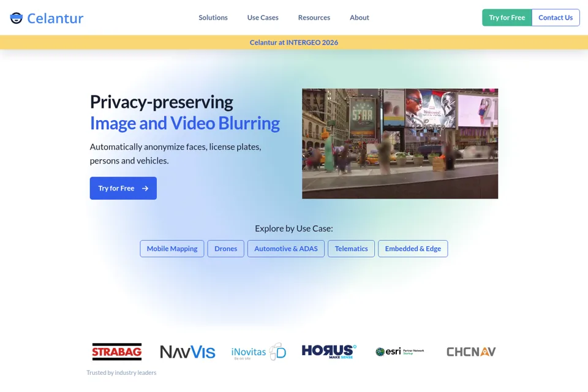Click the Celantur brand name text
This screenshot has height=392, width=588.
tap(55, 18)
